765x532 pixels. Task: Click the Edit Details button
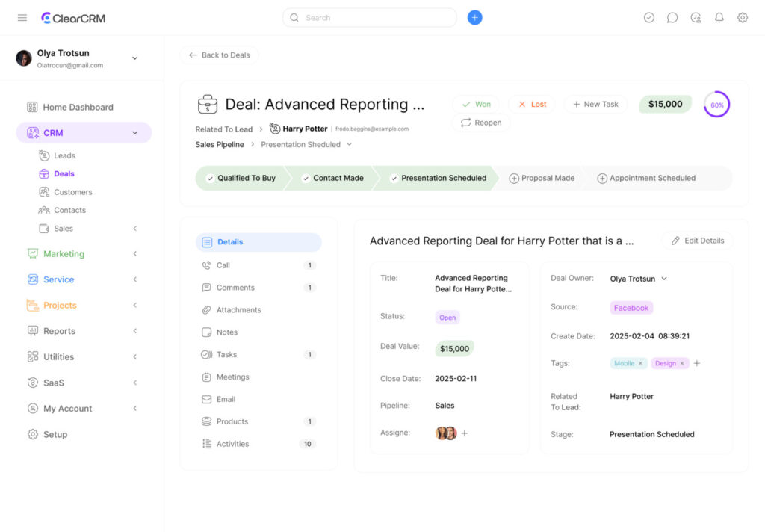[697, 241]
